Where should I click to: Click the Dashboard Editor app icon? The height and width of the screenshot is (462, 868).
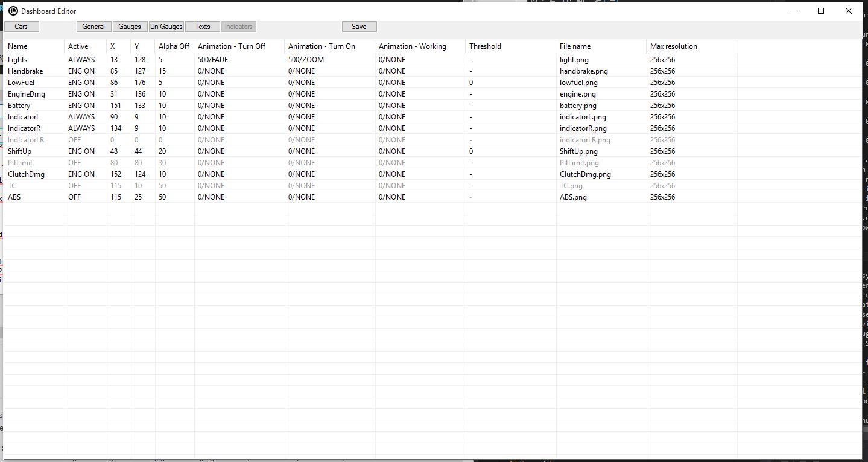pyautogui.click(x=13, y=11)
